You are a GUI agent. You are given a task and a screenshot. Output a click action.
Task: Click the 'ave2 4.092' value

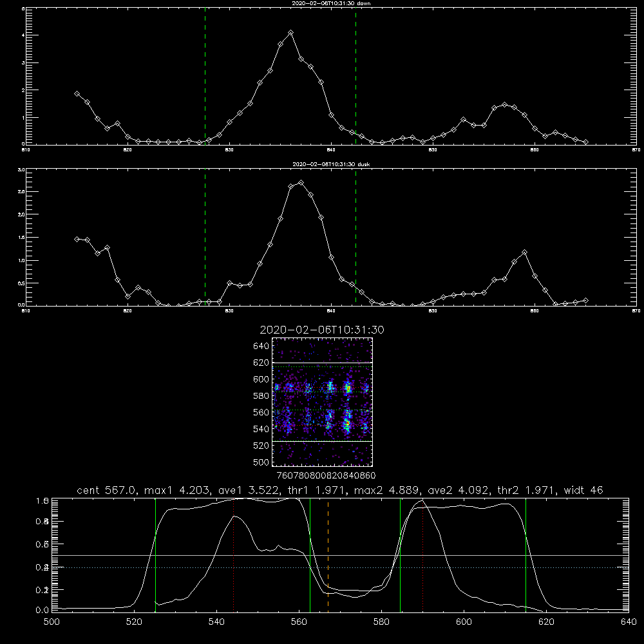[459, 490]
